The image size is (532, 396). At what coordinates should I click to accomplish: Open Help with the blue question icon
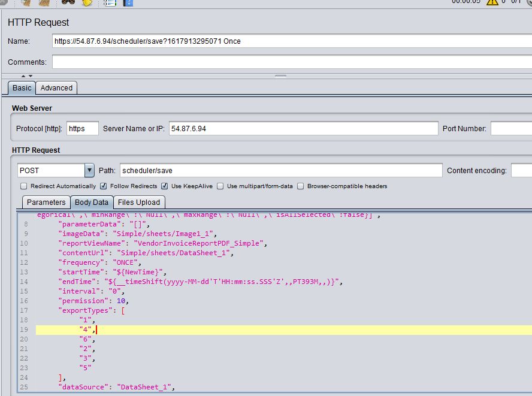(128, 3)
